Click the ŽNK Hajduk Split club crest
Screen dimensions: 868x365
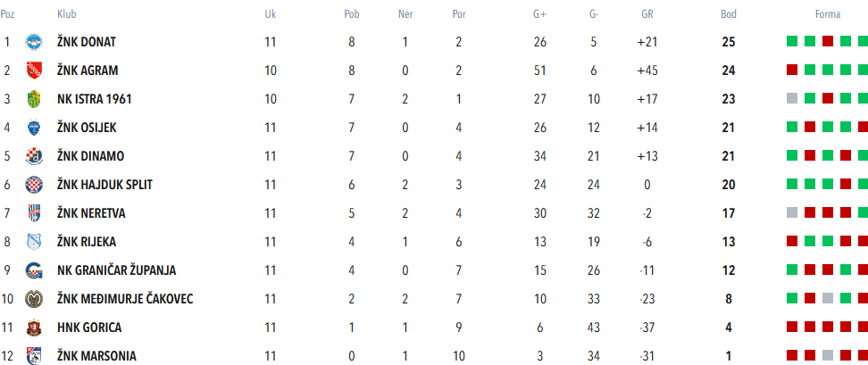(34, 185)
